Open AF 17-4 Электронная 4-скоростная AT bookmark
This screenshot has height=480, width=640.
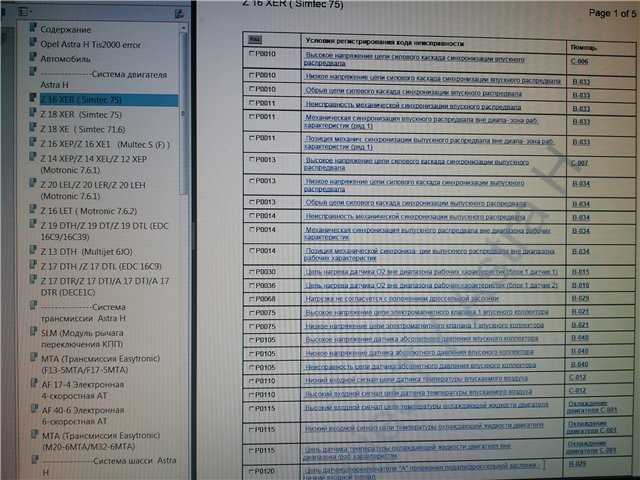point(82,390)
